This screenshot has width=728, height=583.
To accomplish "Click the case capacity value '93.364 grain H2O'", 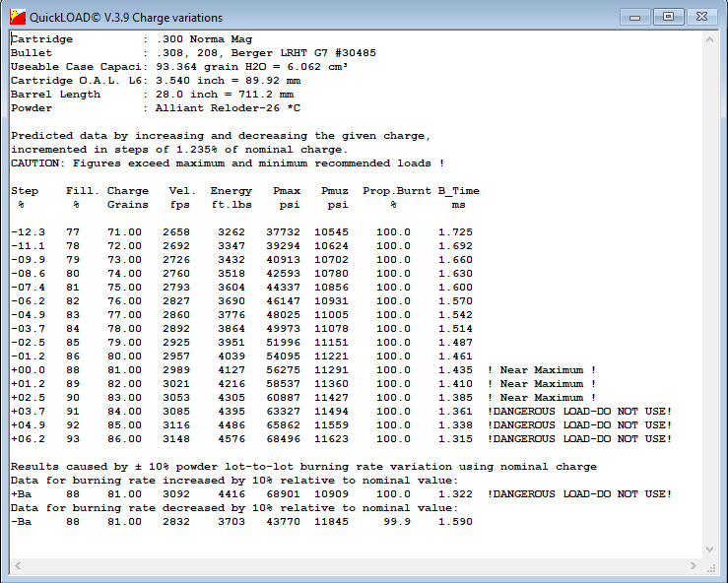I will 211,67.
